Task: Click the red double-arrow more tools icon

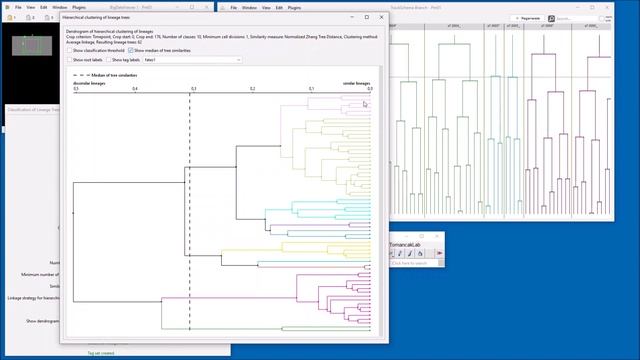Action: (440, 253)
